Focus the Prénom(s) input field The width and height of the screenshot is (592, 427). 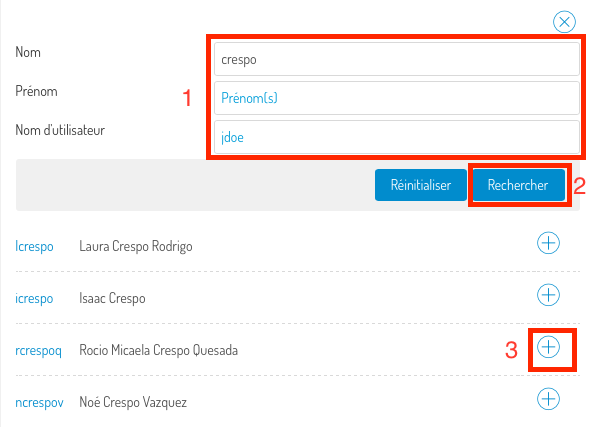[x=397, y=98]
